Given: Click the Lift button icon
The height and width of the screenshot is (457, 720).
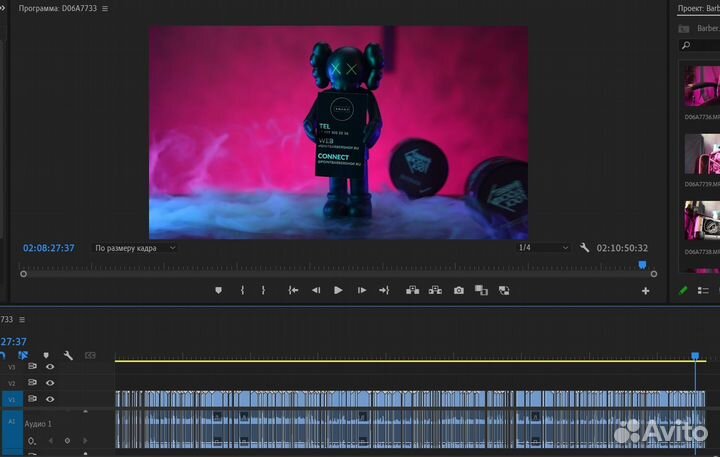Looking at the screenshot, I should coord(412,291).
